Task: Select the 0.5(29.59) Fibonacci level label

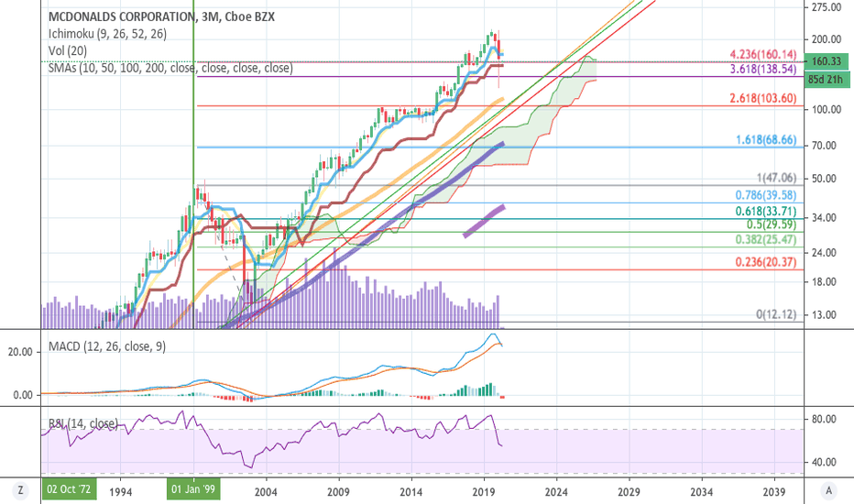Action: 772,225
